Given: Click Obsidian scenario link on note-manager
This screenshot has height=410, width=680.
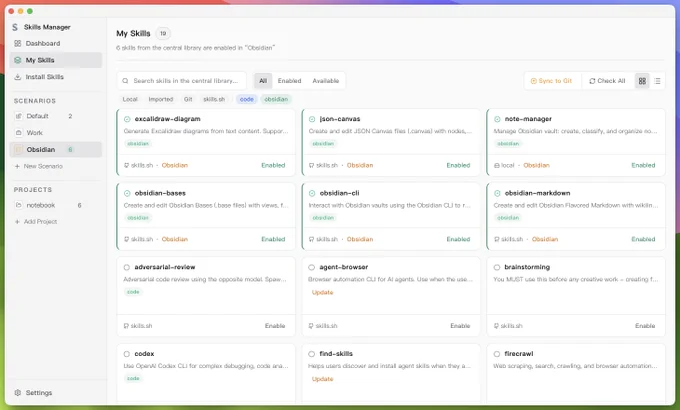Looking at the screenshot, I should tap(536, 165).
